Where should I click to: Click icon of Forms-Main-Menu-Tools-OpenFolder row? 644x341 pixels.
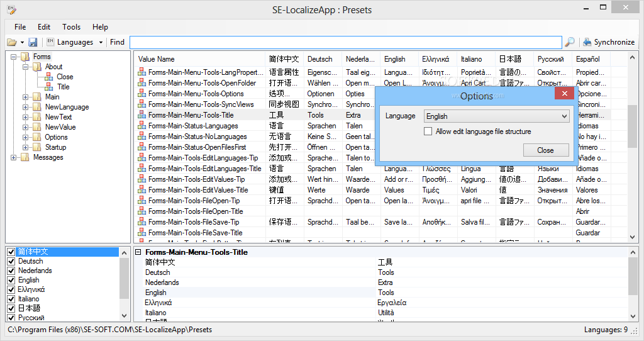point(142,83)
